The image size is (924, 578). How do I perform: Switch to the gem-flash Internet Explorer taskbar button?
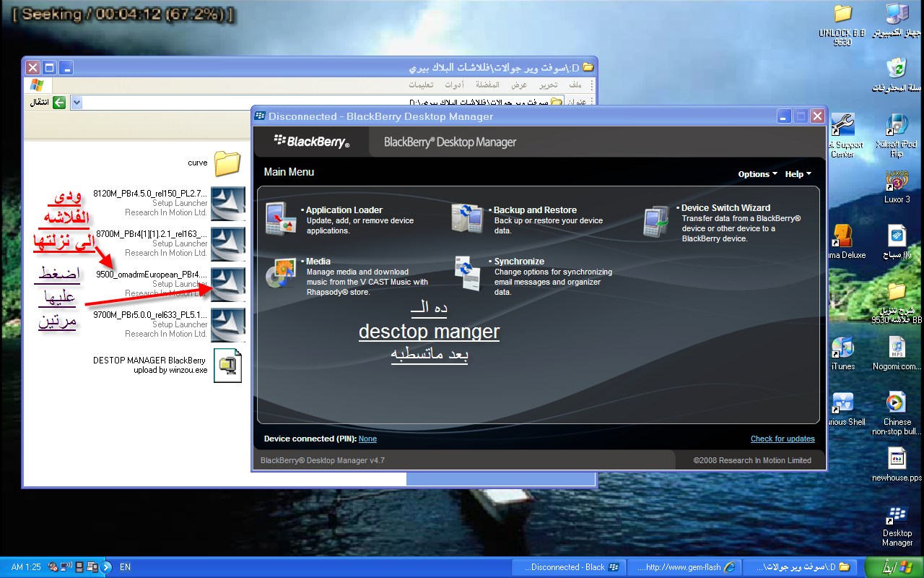(684, 567)
